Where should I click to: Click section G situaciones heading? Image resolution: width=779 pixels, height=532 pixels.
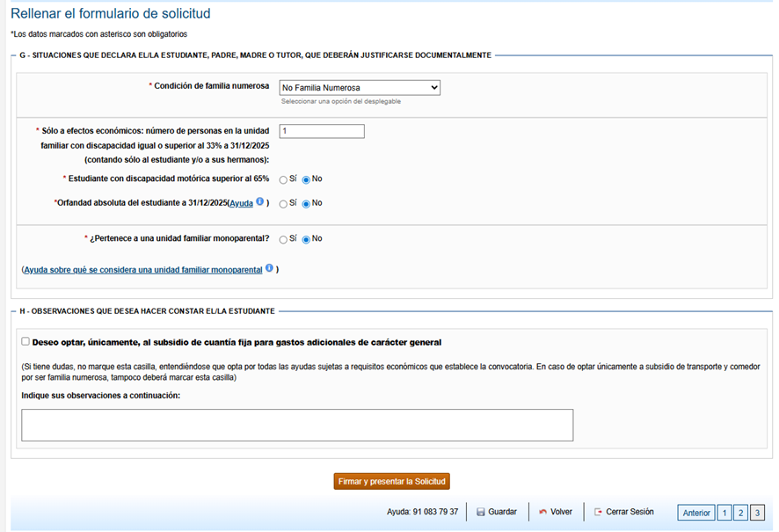[x=255, y=55]
